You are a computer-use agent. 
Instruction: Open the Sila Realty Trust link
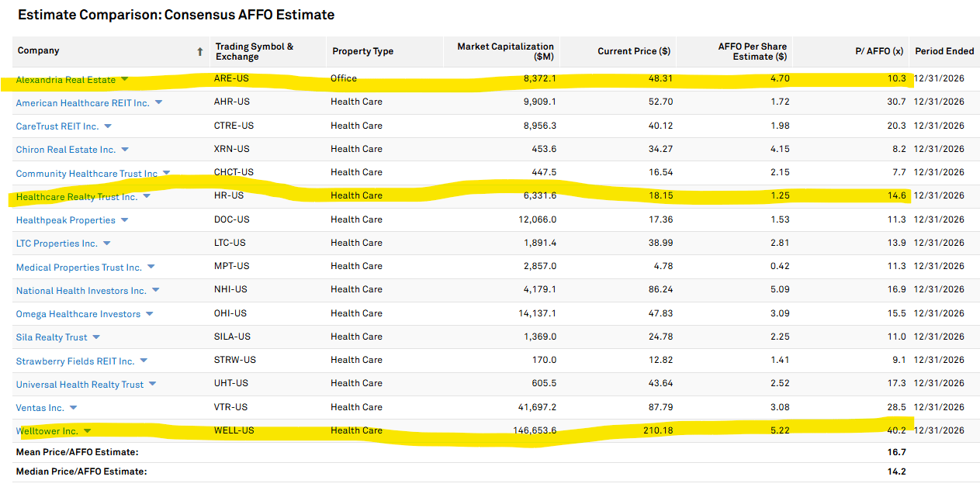coord(51,337)
